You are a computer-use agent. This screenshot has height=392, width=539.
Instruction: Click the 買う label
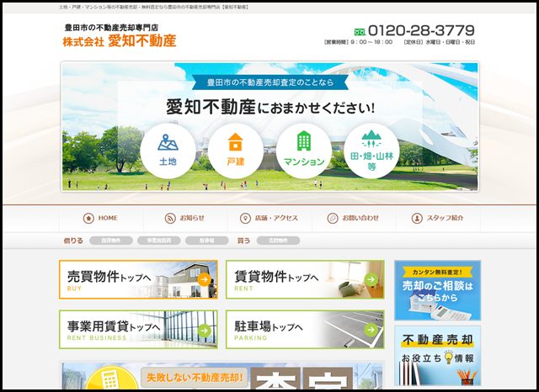tap(243, 241)
